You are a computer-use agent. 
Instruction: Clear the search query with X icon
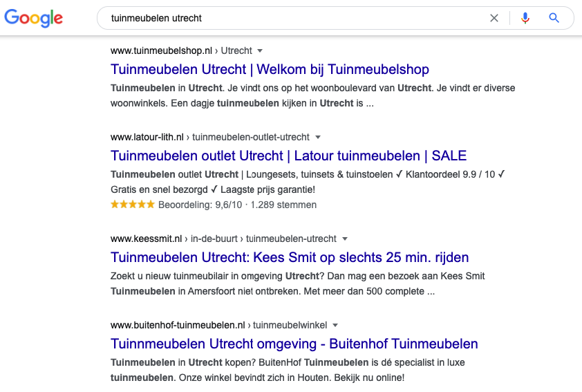coord(494,18)
